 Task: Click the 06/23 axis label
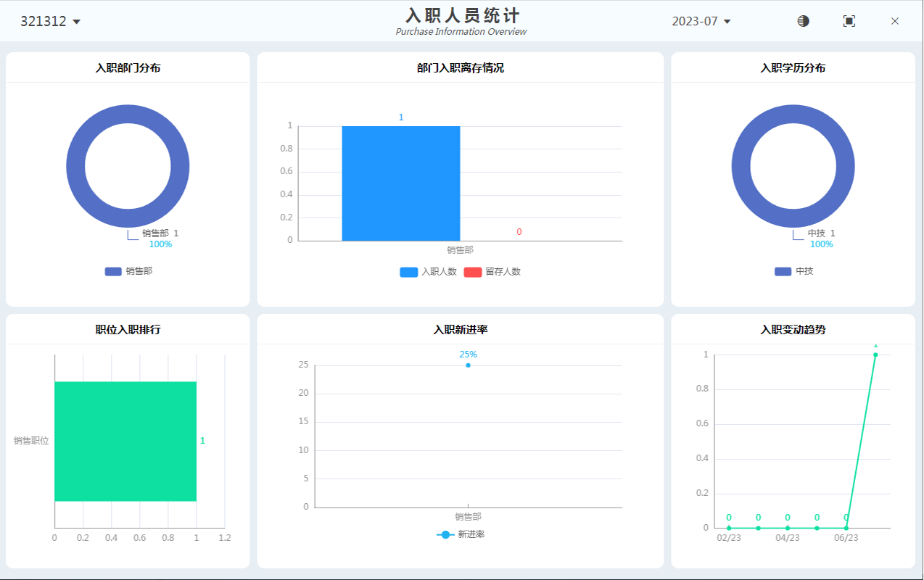pos(846,538)
